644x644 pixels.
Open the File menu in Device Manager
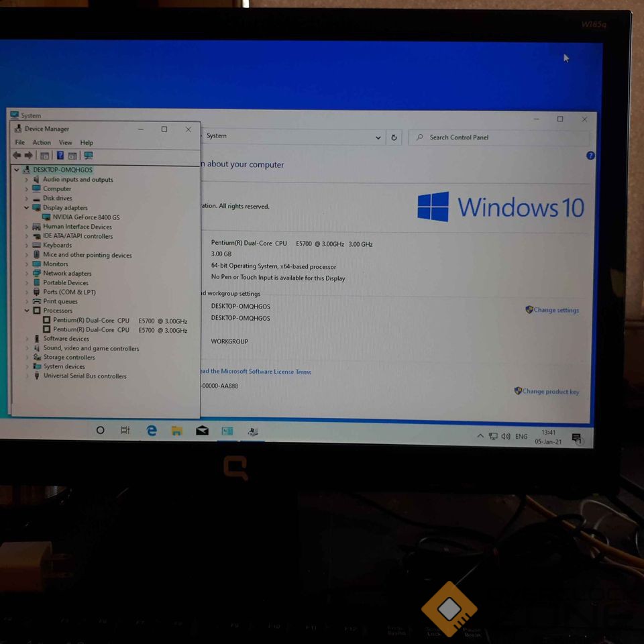[x=19, y=142]
